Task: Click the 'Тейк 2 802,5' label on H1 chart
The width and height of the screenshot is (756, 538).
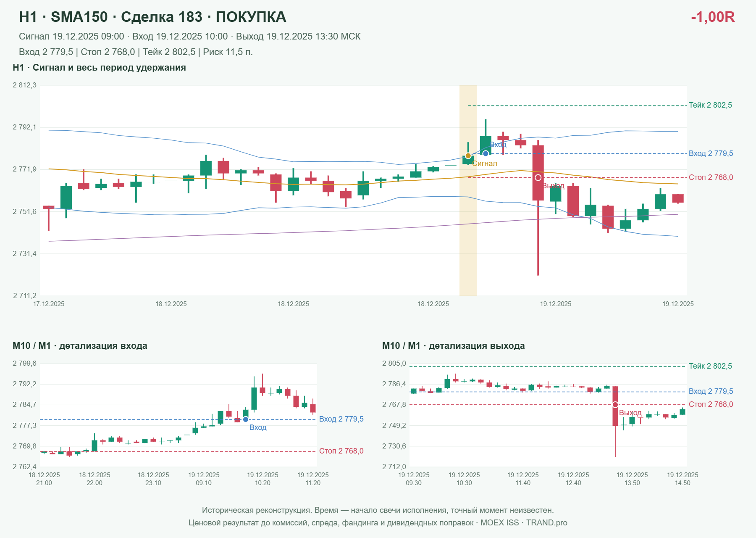Action: [710, 105]
